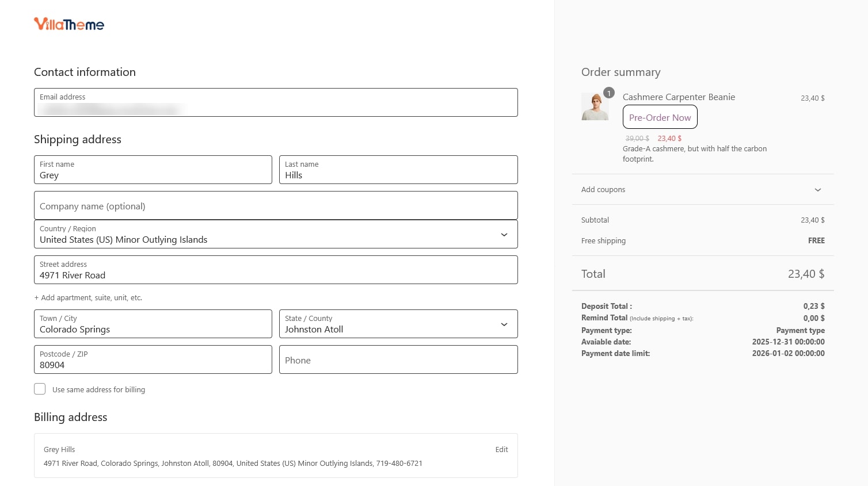
Task: Click the Phone input field
Action: (398, 360)
